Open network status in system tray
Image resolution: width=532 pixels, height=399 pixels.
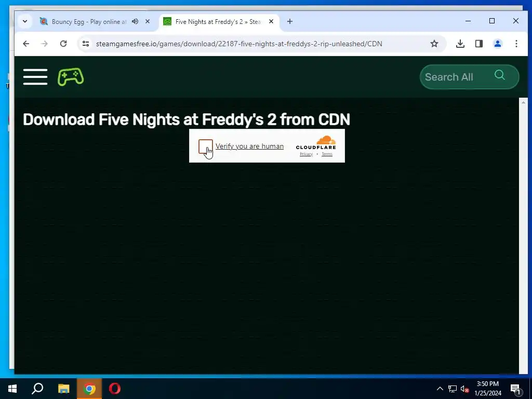pyautogui.click(x=453, y=389)
